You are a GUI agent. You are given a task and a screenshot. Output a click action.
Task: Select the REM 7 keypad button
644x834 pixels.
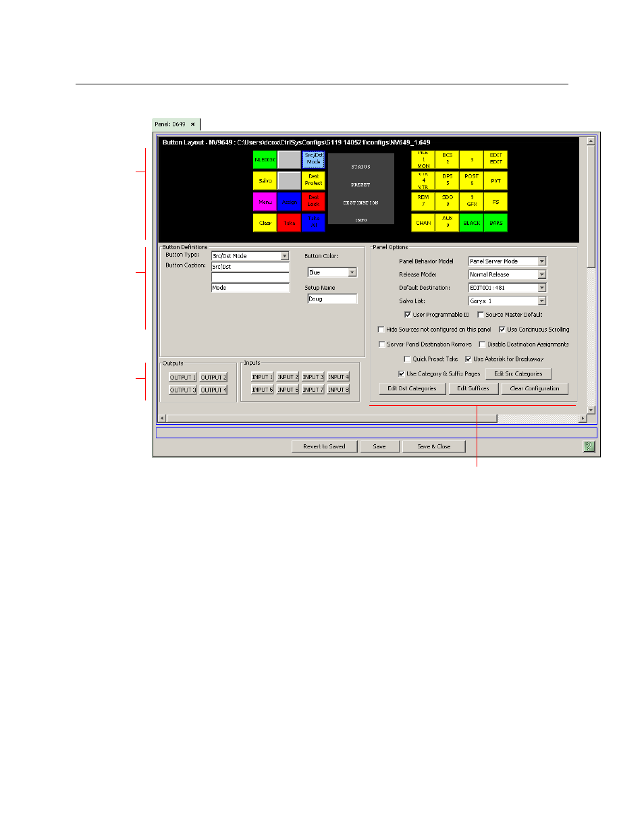423,201
